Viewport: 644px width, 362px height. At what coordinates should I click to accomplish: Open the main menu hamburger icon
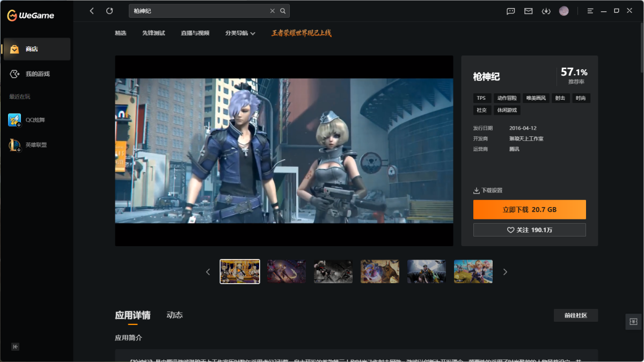click(590, 11)
